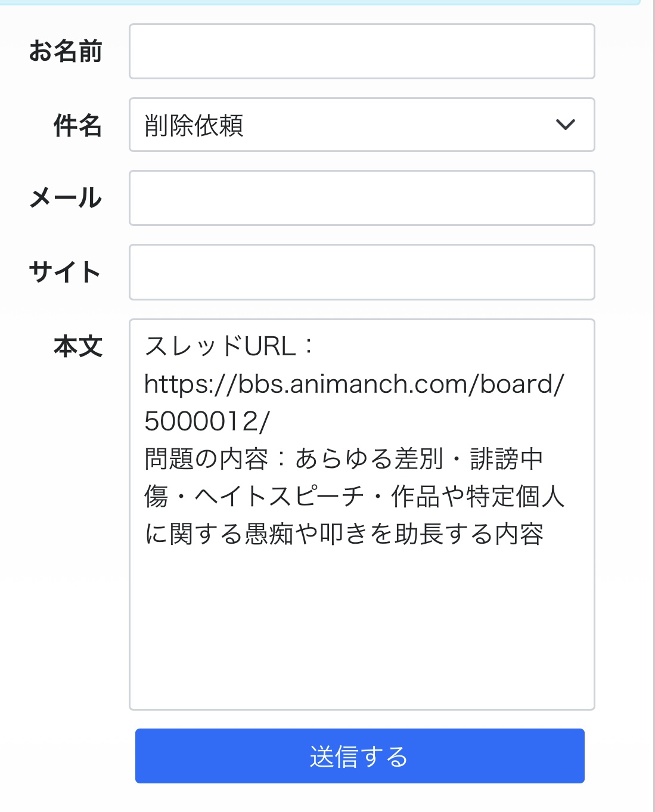Click the メール label text
Screen dimensions: 655x812
(66, 198)
